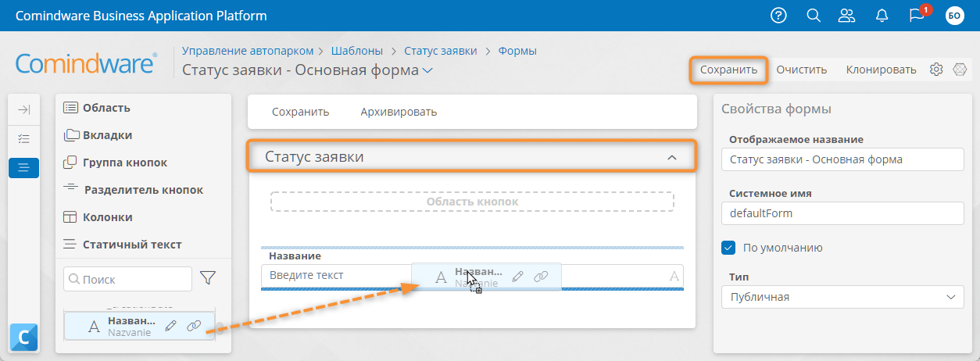Click the Область кнопок placeholder
Viewport: 980px width, 361px height.
click(472, 202)
